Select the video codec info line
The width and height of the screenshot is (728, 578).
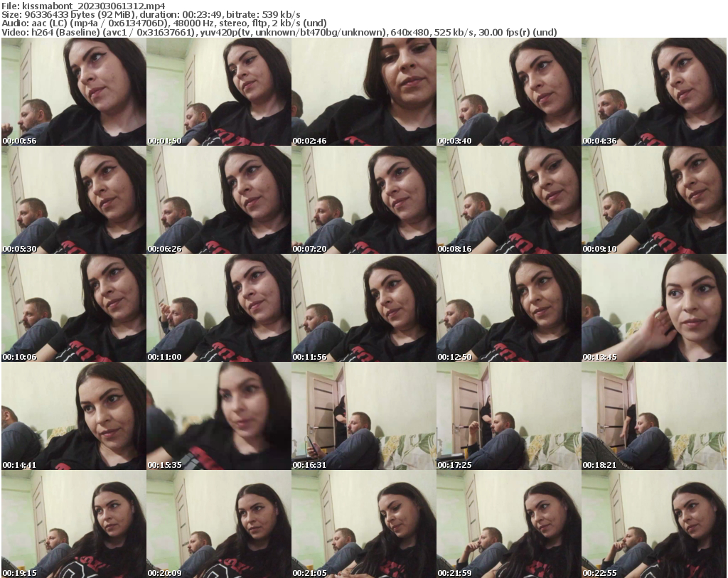coord(281,32)
